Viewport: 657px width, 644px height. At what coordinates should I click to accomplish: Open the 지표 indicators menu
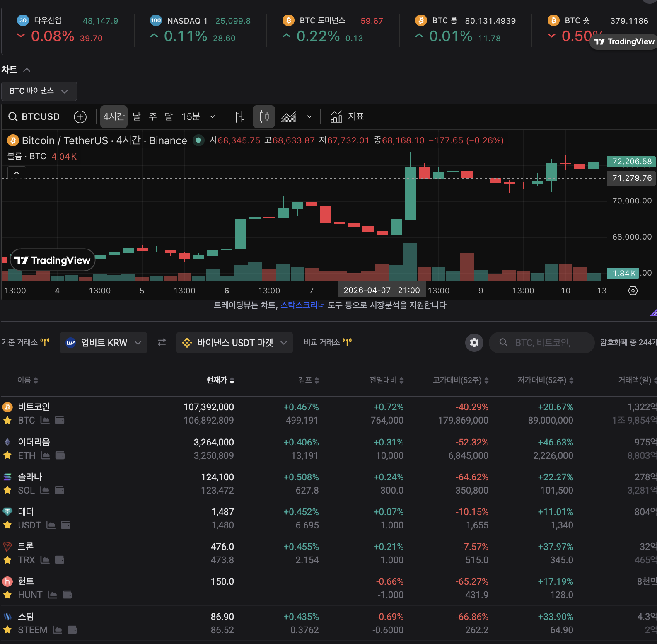pyautogui.click(x=347, y=117)
